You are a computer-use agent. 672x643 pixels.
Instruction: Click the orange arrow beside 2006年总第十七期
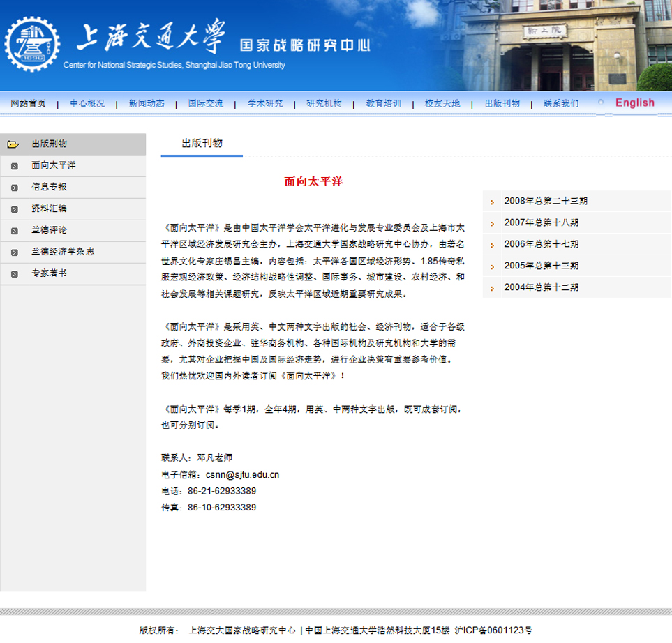(493, 245)
